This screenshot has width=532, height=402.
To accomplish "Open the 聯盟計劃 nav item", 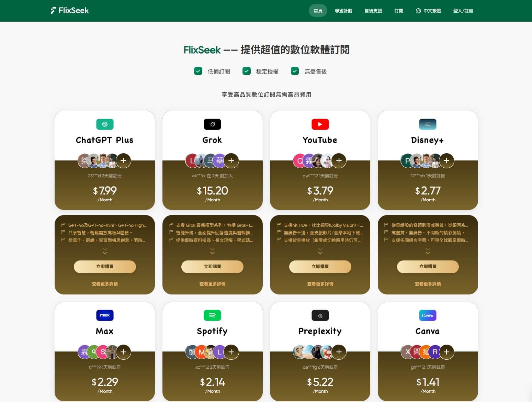I will (343, 11).
